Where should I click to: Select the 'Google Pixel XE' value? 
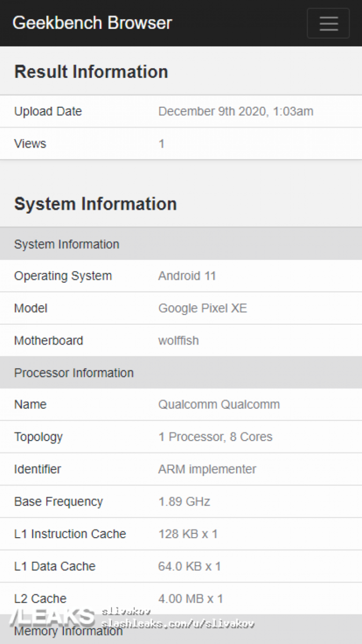[x=203, y=309]
